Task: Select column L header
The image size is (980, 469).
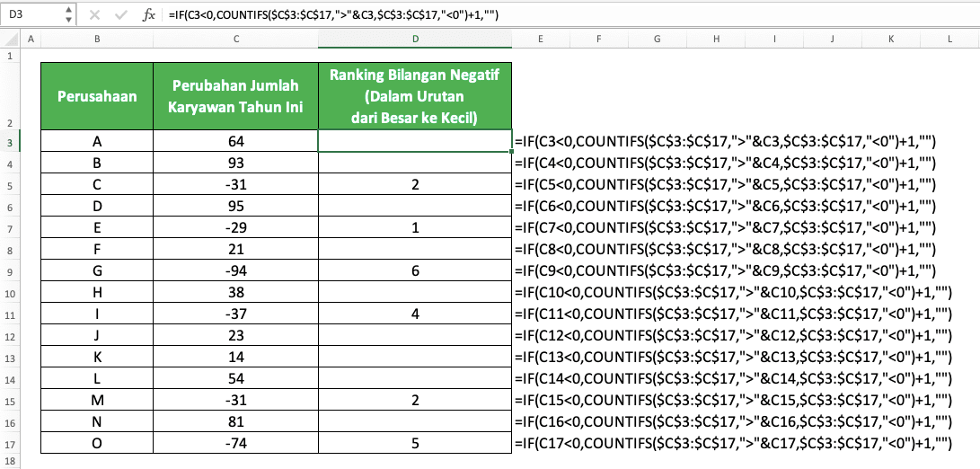Action: (949, 40)
